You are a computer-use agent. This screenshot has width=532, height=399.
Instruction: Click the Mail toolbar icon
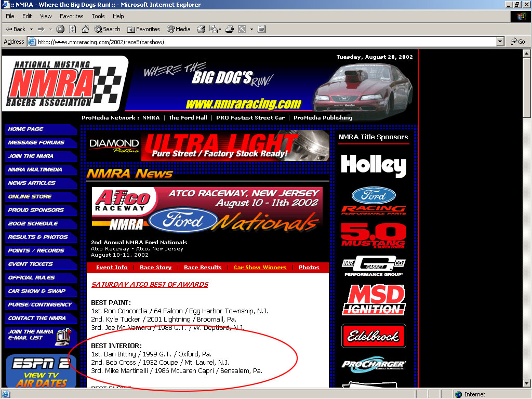click(x=214, y=29)
